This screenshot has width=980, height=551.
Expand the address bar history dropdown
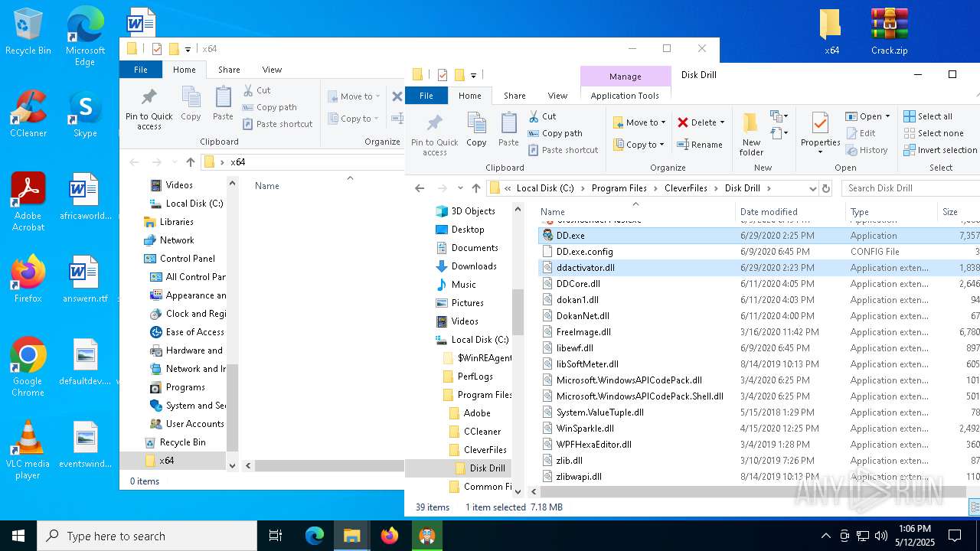(x=812, y=188)
